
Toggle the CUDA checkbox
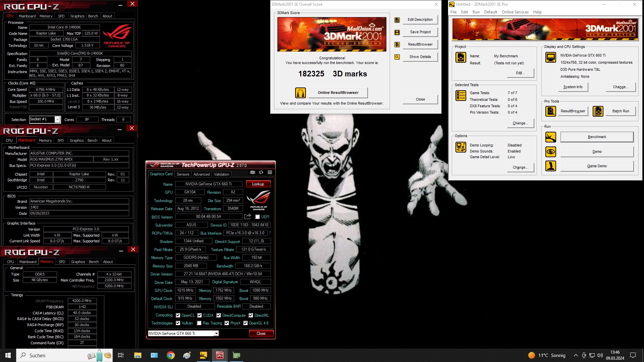[200, 315]
